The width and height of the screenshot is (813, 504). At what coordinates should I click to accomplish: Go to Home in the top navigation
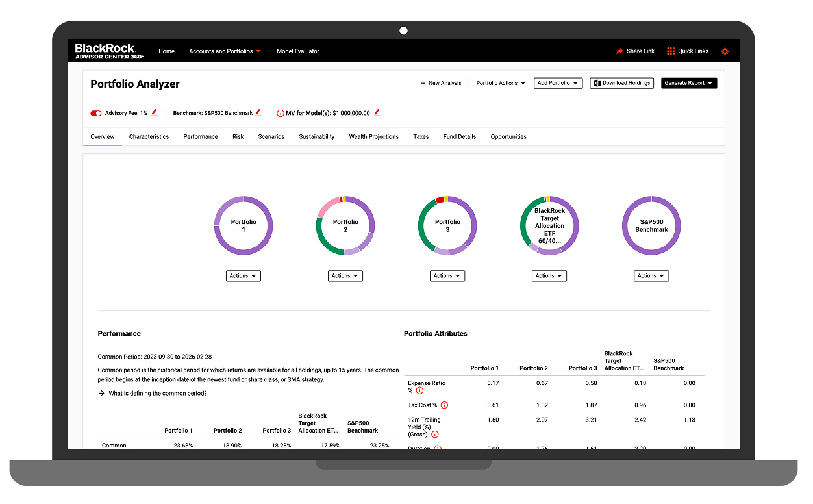tap(167, 51)
